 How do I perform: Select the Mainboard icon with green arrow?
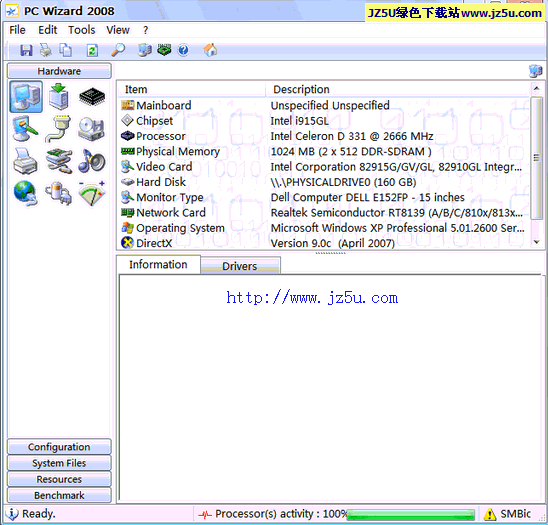59,97
